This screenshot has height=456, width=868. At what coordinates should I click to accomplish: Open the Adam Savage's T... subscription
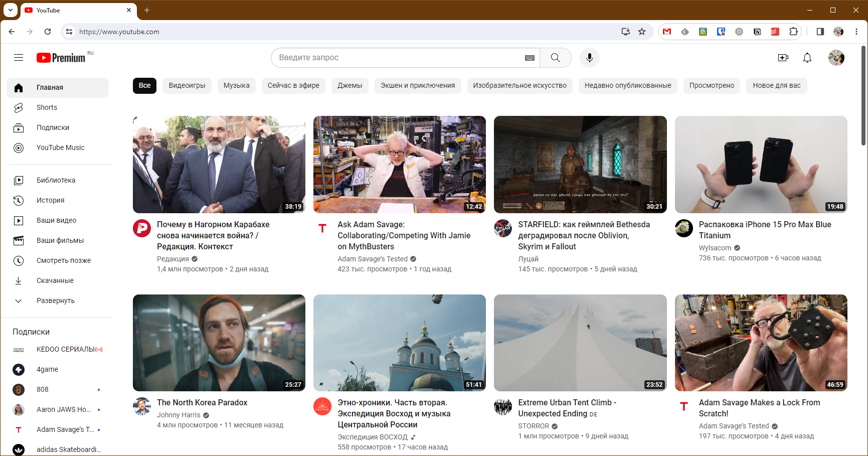click(58, 429)
